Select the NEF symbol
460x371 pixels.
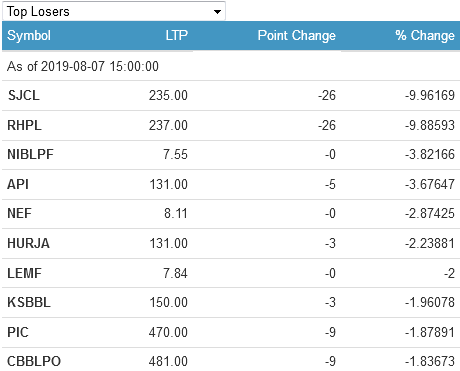click(19, 213)
